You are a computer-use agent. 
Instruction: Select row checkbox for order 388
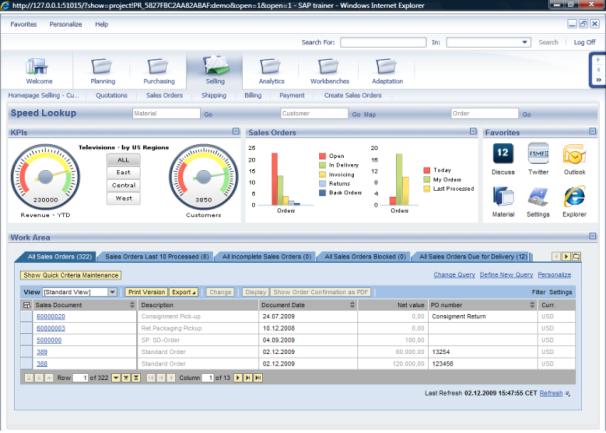coord(27,364)
